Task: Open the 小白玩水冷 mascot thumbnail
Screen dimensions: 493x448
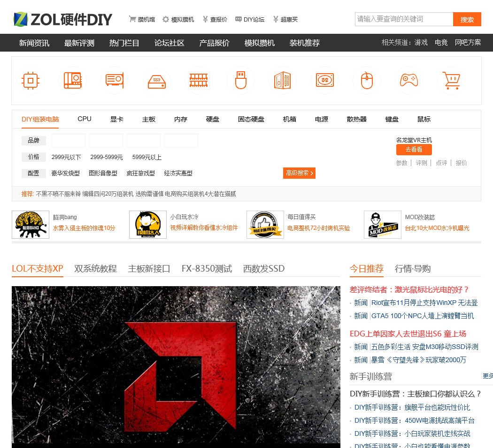Action: [x=148, y=225]
